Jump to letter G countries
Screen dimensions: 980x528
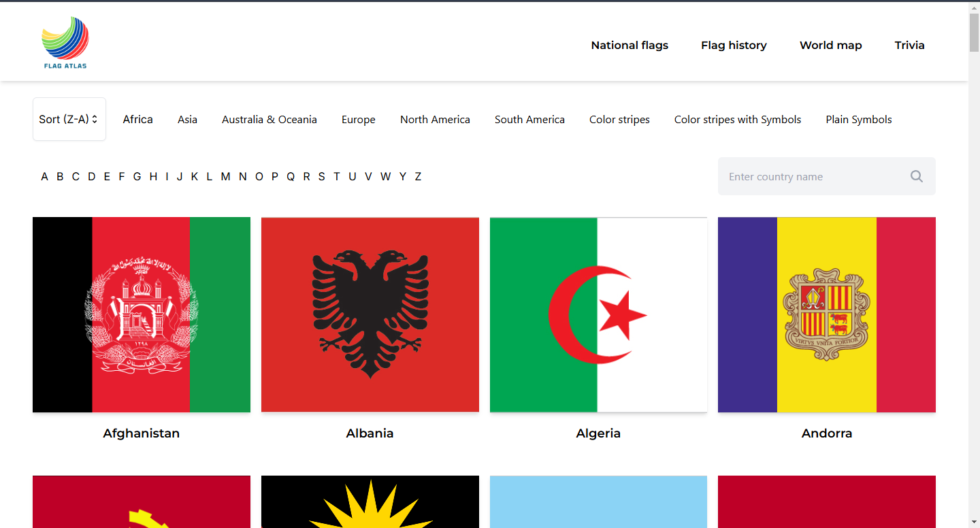(x=137, y=176)
